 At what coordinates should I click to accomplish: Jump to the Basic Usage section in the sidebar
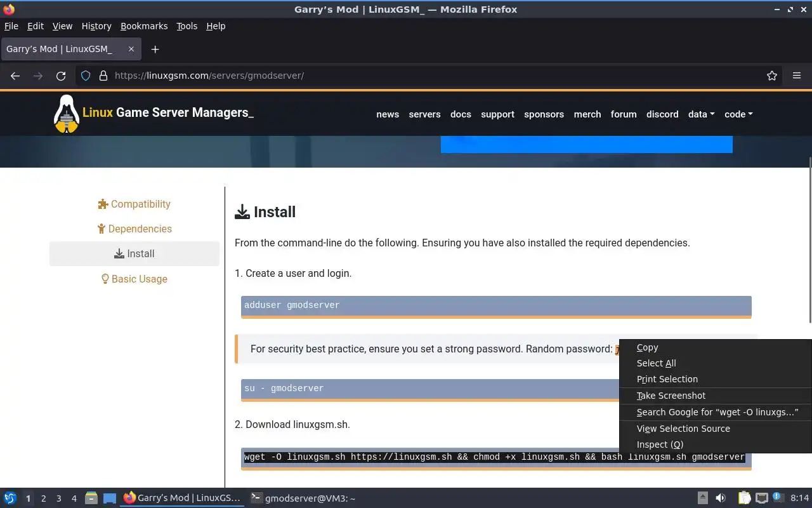134,279
